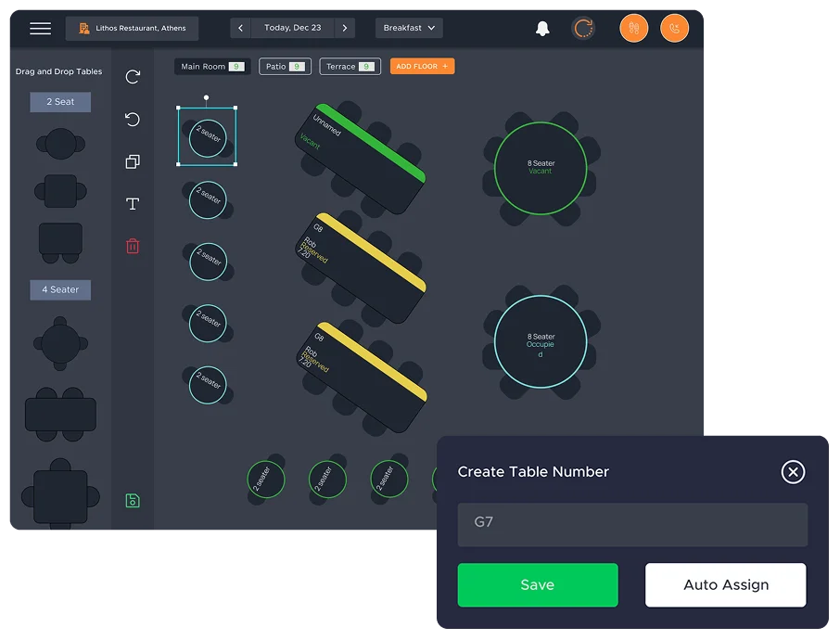Click the green Save button

(538, 584)
